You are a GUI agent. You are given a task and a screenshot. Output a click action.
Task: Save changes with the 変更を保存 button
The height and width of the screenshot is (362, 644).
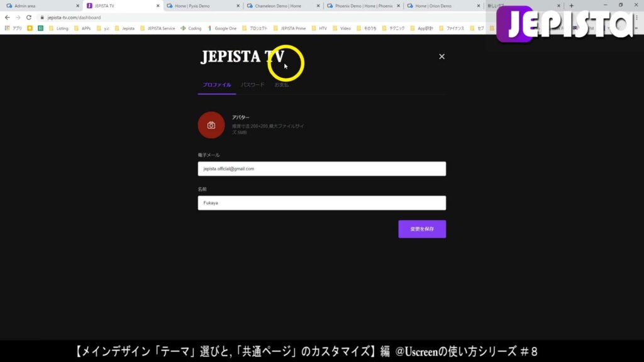pyautogui.click(x=422, y=229)
